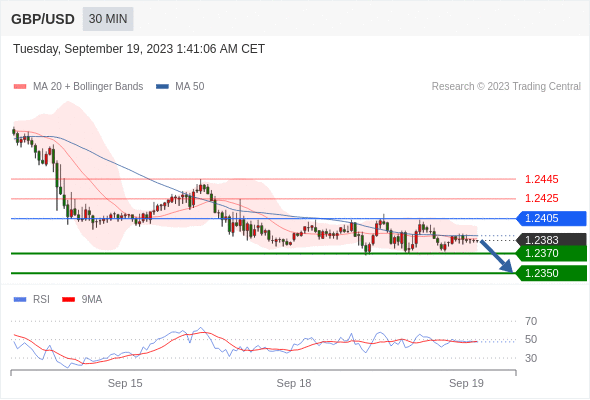The width and height of the screenshot is (590, 400).
Task: Toggle the MA 50 legend swatch
Action: [162, 87]
